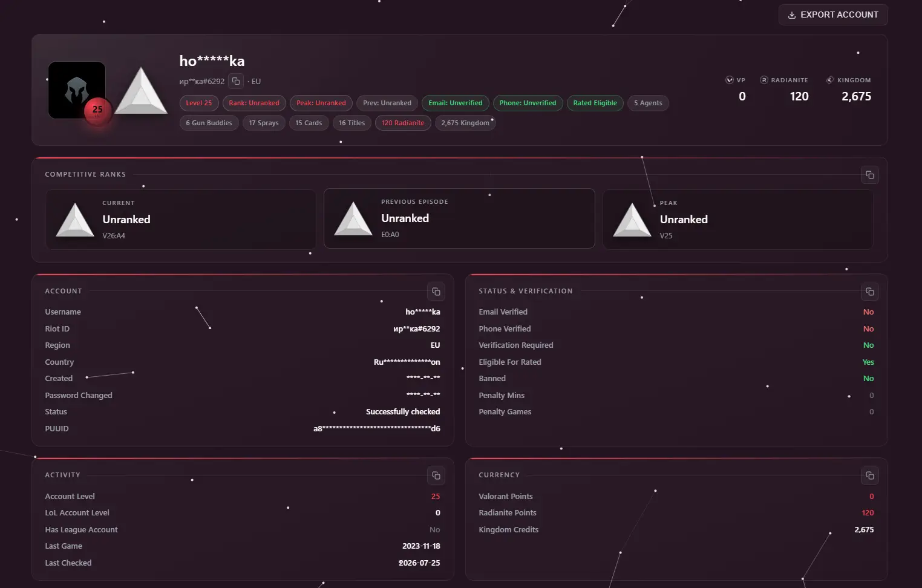The height and width of the screenshot is (588, 922).
Task: Click the Last Checked date 2026-07-25
Action: pyautogui.click(x=419, y=563)
